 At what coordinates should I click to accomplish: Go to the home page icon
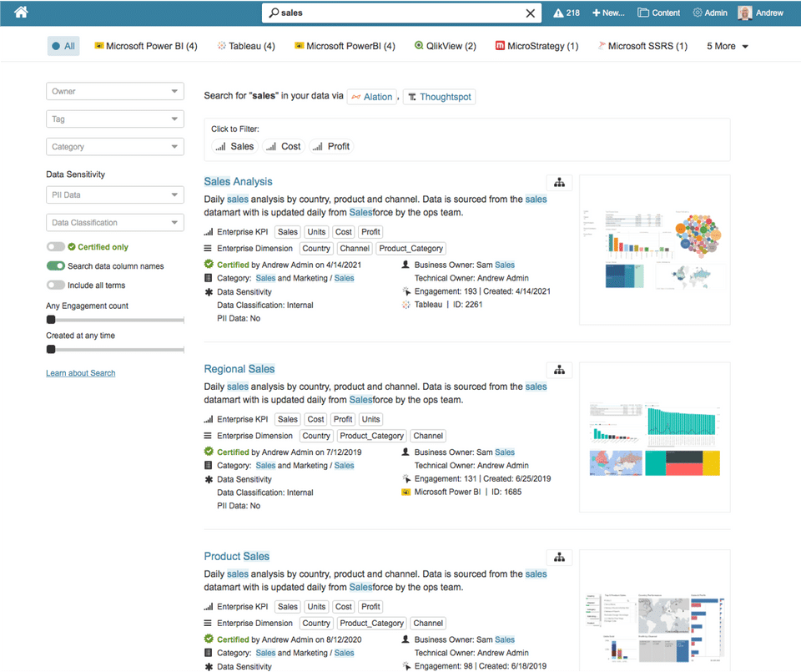[21, 13]
